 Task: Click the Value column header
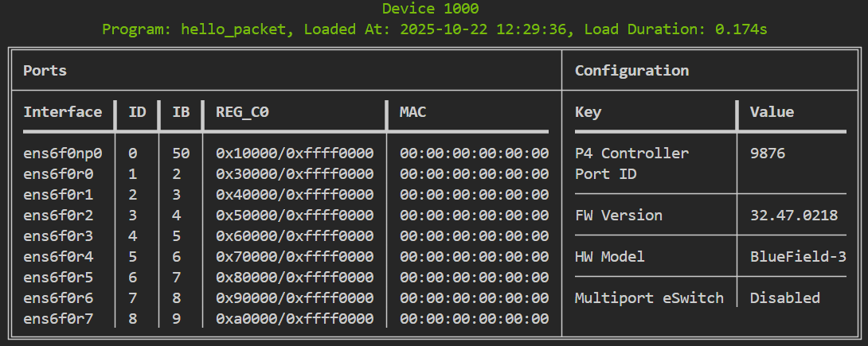(x=772, y=112)
